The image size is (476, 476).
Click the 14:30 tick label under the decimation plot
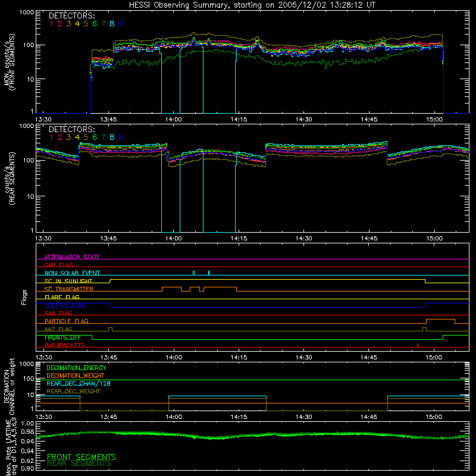click(x=304, y=417)
